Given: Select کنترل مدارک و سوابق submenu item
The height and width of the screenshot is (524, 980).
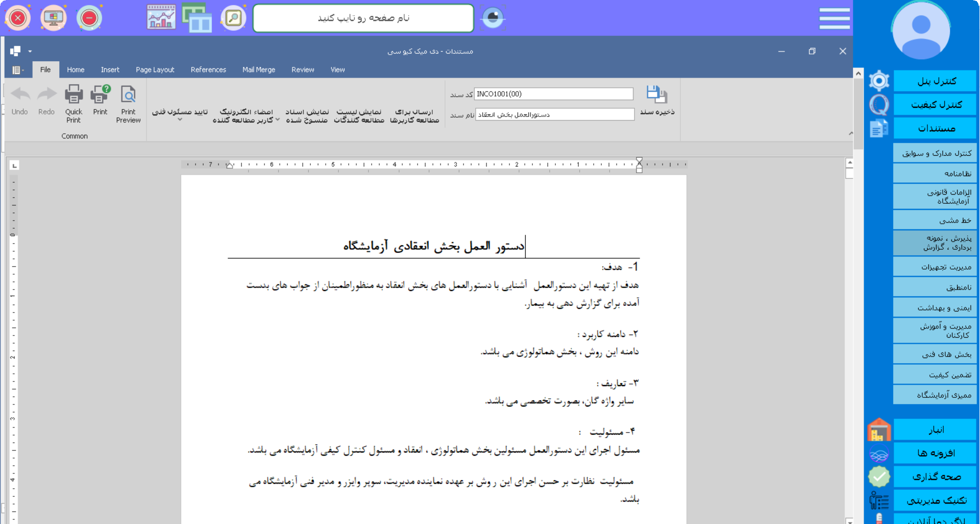Looking at the screenshot, I should [935, 153].
